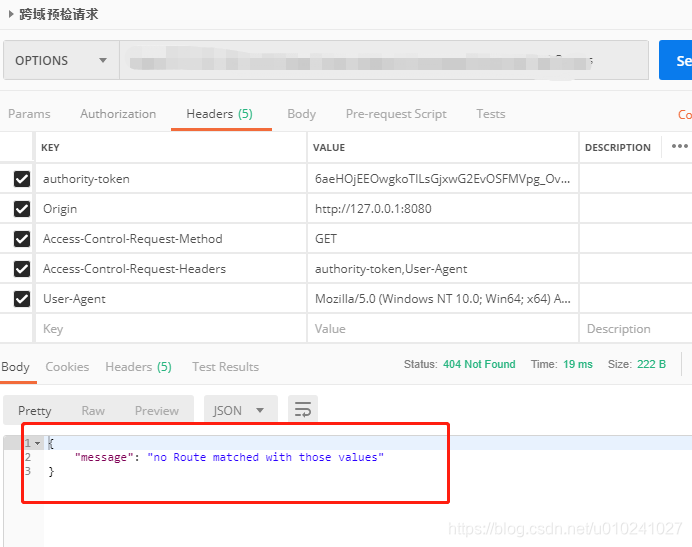Click the http://127.0.0.1:8080 value cell
This screenshot has height=547, width=692.
click(443, 209)
